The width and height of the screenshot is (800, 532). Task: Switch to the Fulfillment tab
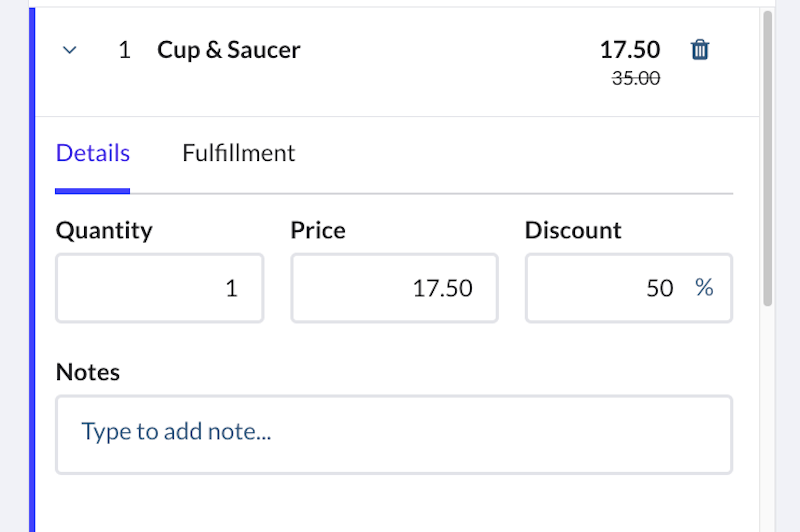[238, 153]
